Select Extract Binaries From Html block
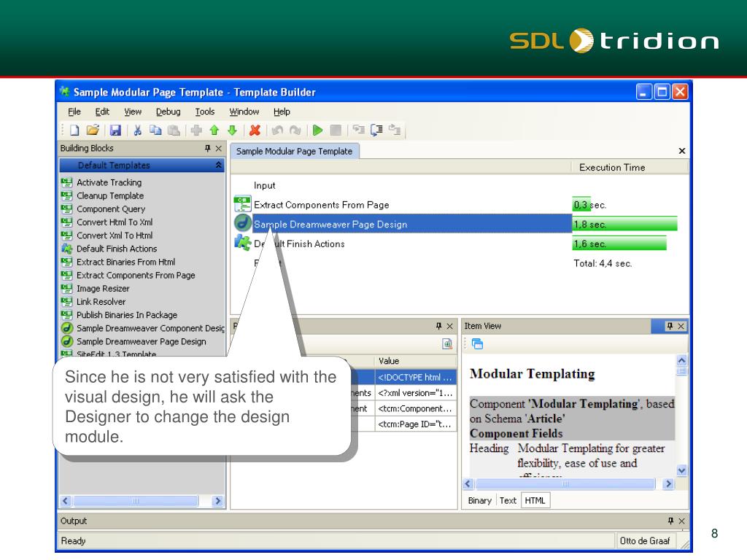 (125, 262)
